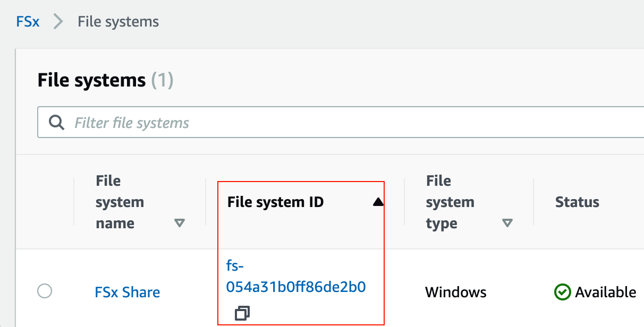Sort by File system type using its arrow

(507, 223)
